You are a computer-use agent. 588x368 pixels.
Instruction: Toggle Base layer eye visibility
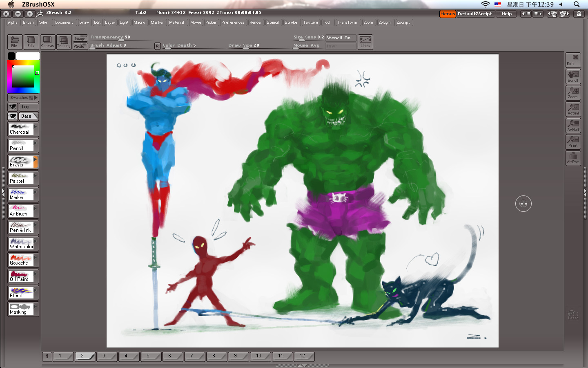coord(13,116)
